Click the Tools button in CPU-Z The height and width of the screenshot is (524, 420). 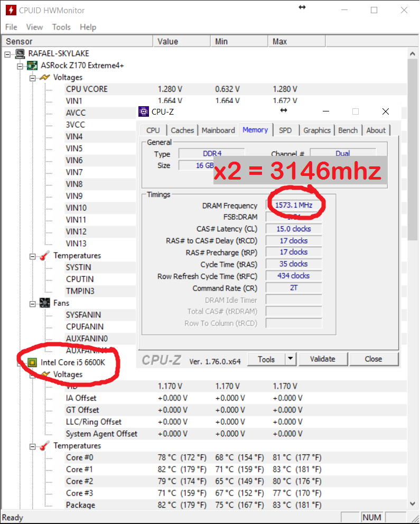click(x=266, y=359)
